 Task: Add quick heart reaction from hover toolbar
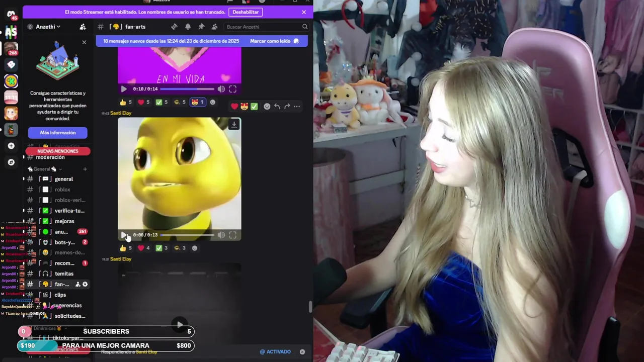click(x=234, y=106)
